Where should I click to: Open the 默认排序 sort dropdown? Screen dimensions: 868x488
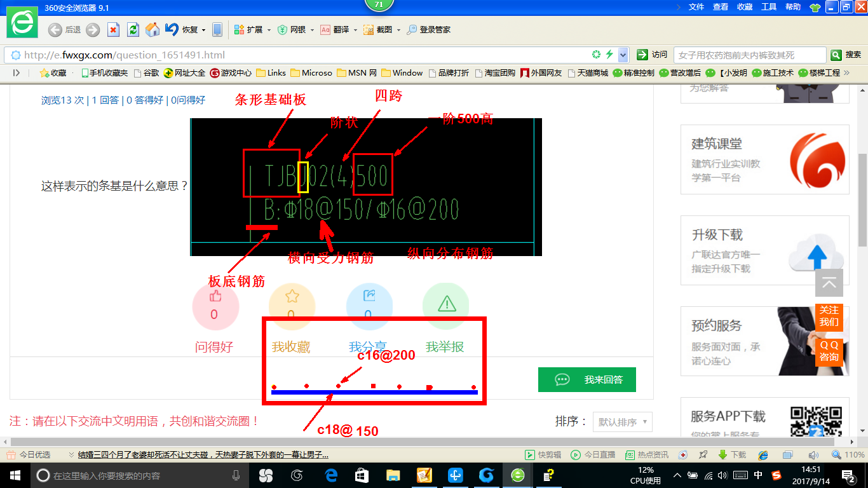(x=622, y=422)
